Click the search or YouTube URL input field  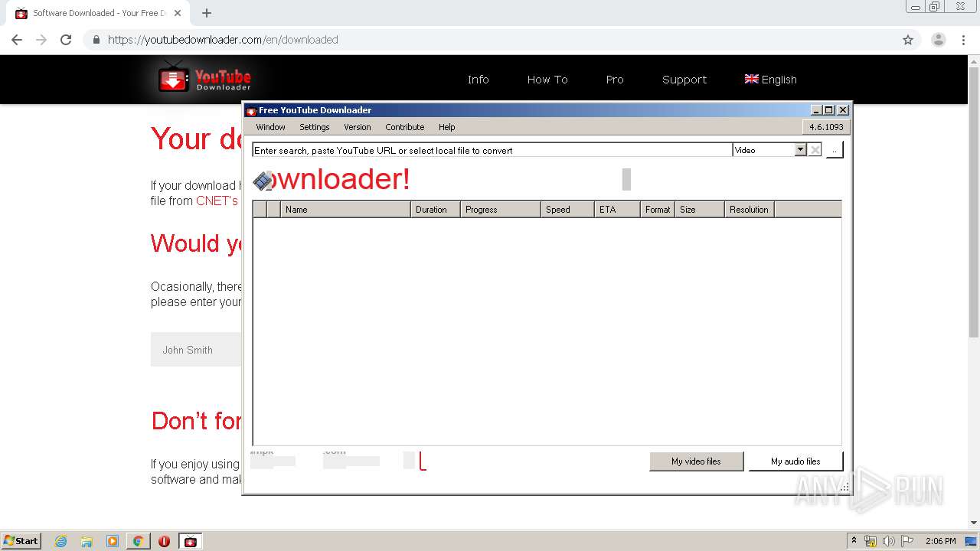tap(492, 150)
